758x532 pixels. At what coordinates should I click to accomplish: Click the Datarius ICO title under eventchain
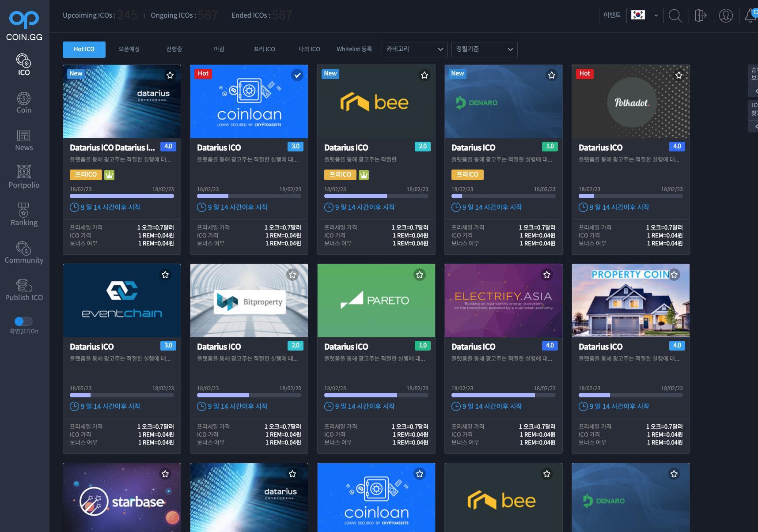[92, 347]
